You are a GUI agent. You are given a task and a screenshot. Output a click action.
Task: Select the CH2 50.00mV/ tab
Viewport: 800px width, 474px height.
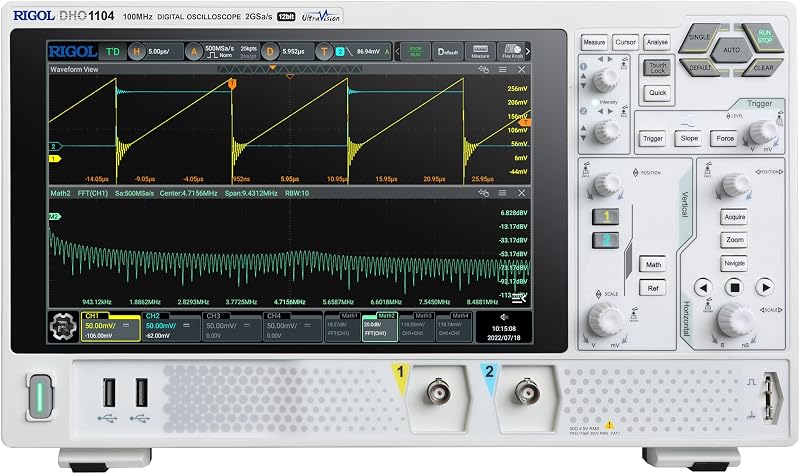(x=171, y=326)
